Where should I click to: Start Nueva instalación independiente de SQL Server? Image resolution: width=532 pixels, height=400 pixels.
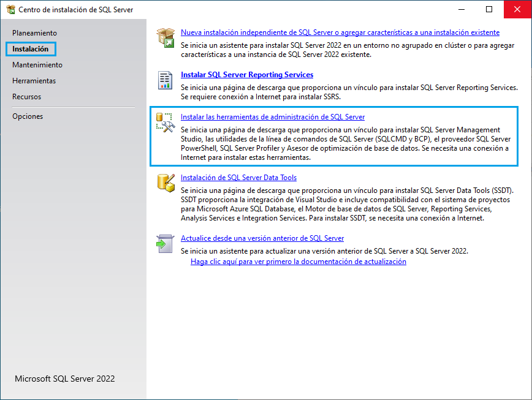pyautogui.click(x=340, y=32)
